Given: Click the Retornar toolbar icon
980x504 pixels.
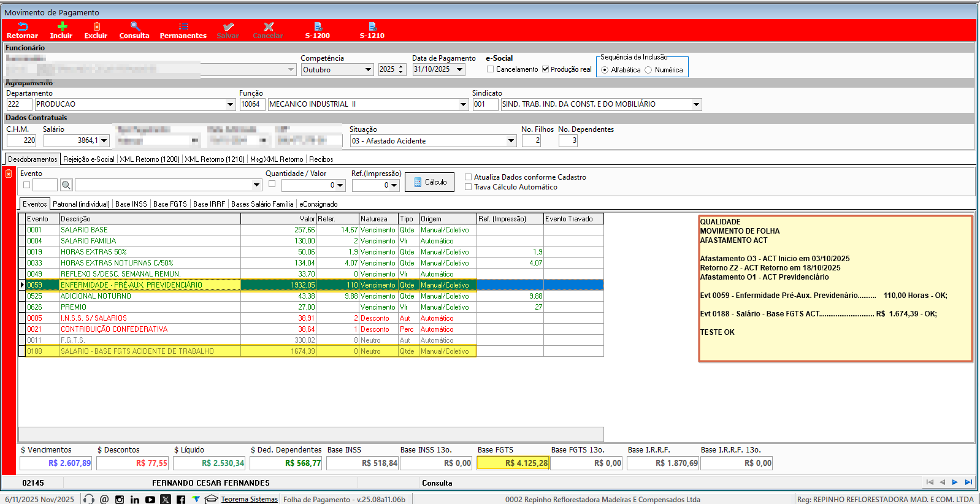Looking at the screenshot, I should (23, 27).
